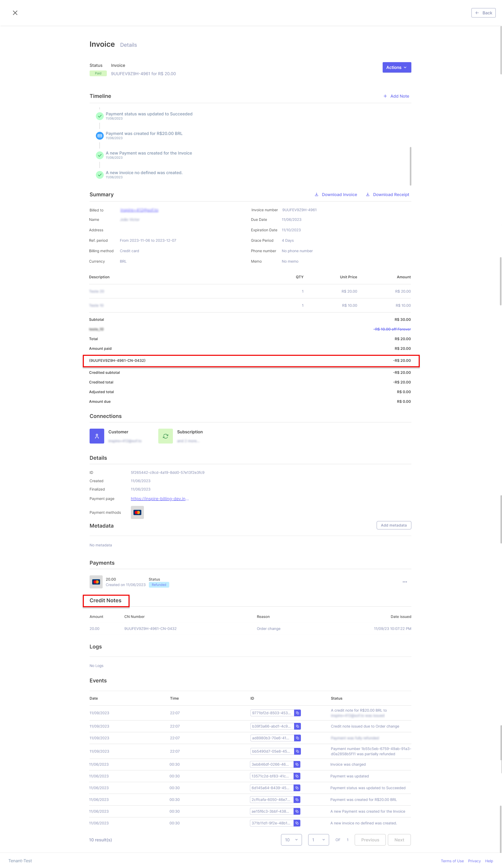The width and height of the screenshot is (502, 868).
Task: Click the 'Payment was created for R$20.00 BRL' timeline icon
Action: (x=100, y=136)
